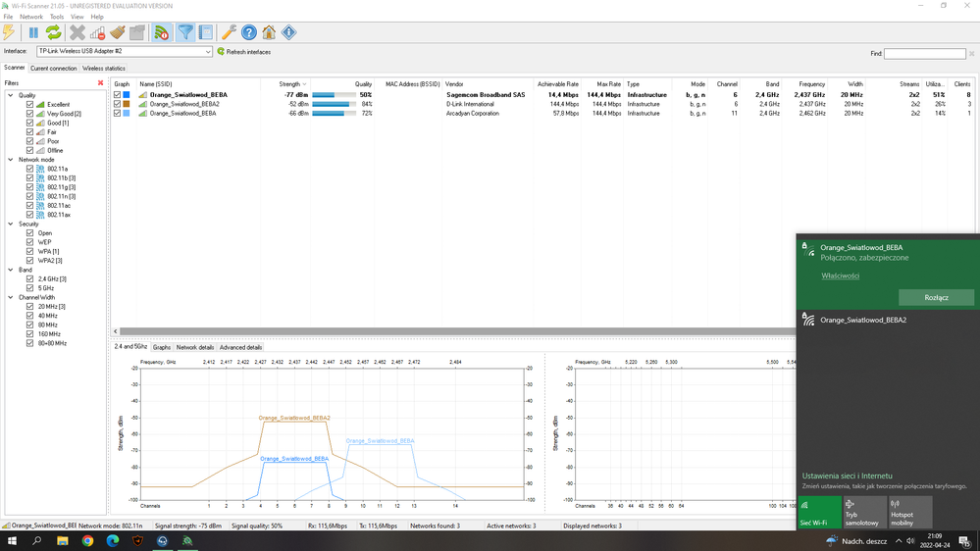Click the green refresh arrows toolbar icon
The height and width of the screenshot is (551, 980).
pos(53,33)
